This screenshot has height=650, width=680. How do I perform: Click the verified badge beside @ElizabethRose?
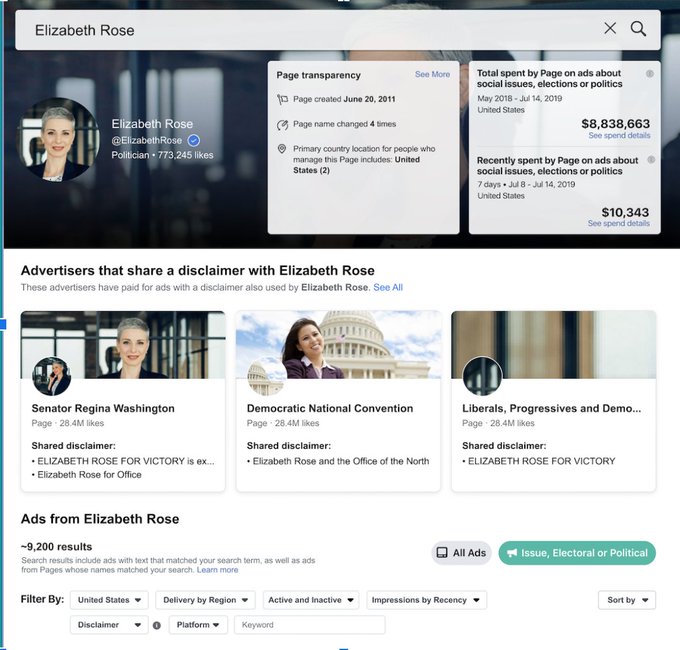point(194,141)
